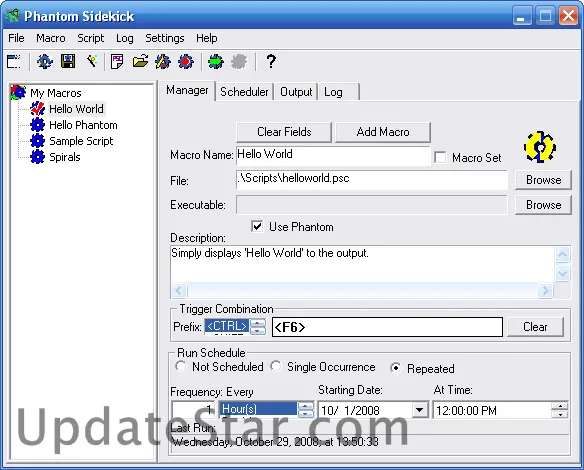The width and height of the screenshot is (584, 470).
Task: Select the CTRL prefix entry
Action: 227,326
